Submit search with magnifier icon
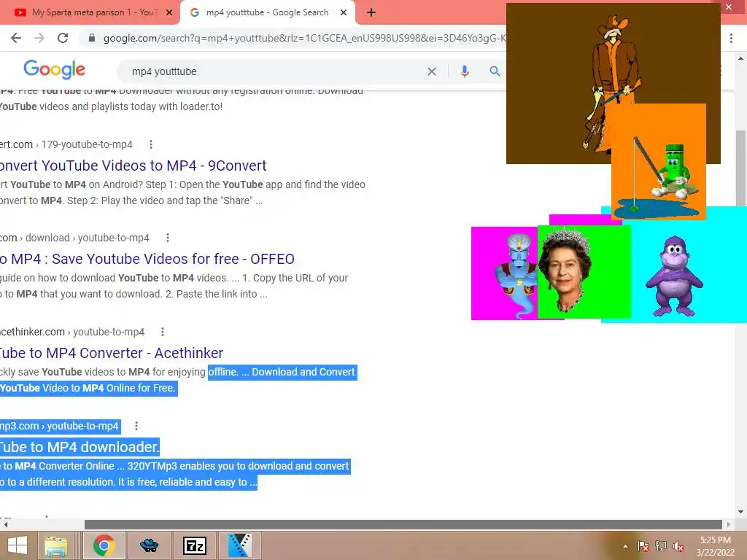 click(x=495, y=71)
